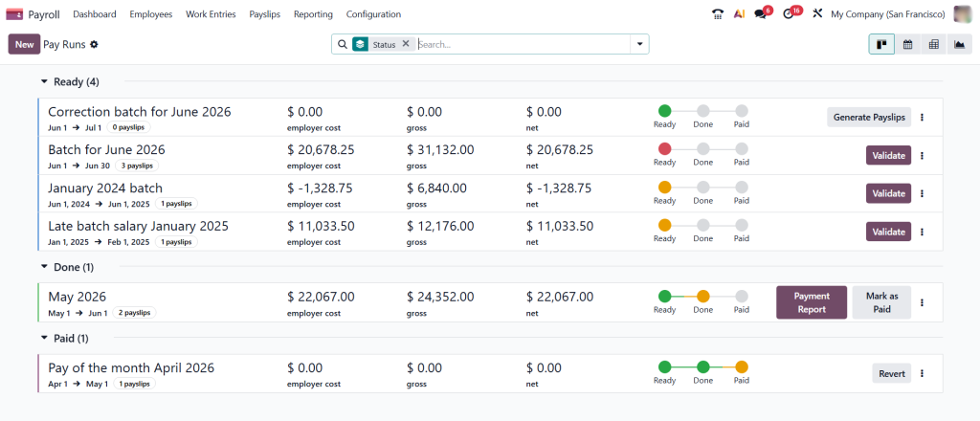Click red Ready status dot of Batch for June 2026

664,149
